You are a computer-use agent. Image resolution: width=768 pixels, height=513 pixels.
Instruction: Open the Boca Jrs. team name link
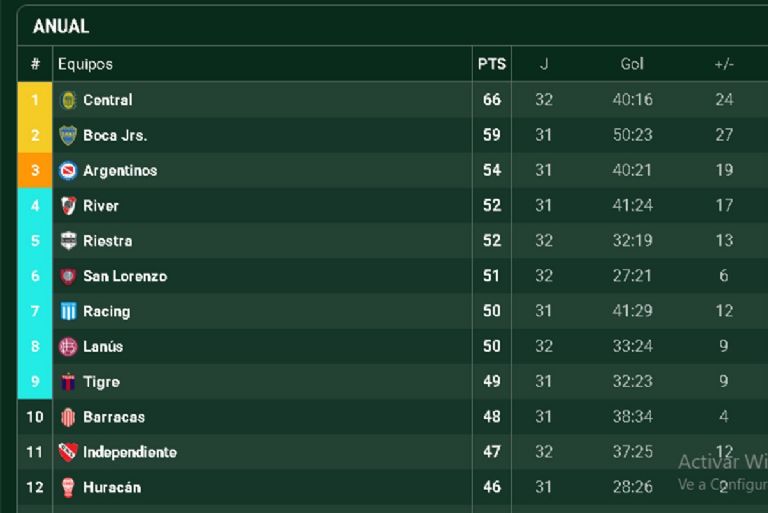pos(115,135)
